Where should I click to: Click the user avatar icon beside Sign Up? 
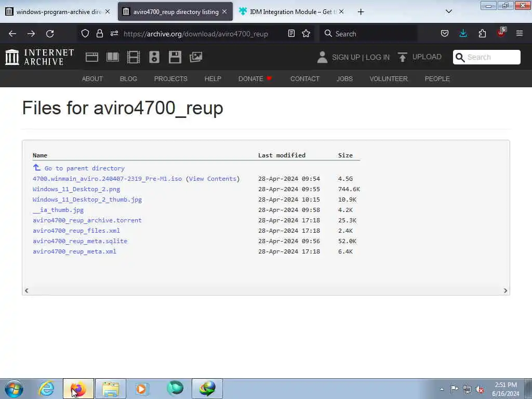click(x=322, y=57)
